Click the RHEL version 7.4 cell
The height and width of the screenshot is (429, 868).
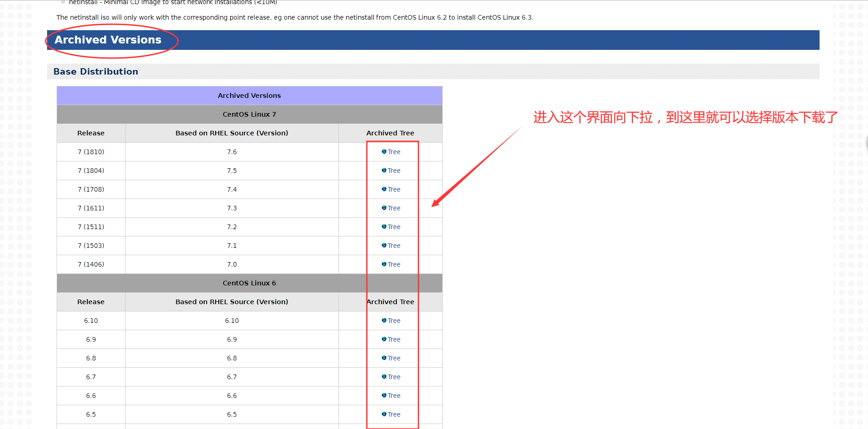232,189
